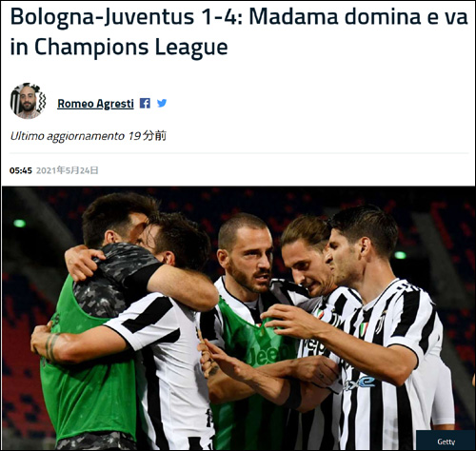Click the Getty credit badge on the photo

pos(446,441)
